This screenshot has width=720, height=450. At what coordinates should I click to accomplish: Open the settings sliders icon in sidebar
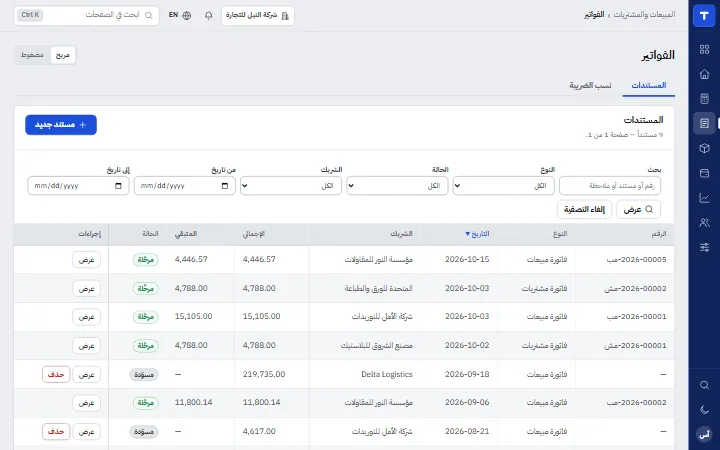click(704, 248)
